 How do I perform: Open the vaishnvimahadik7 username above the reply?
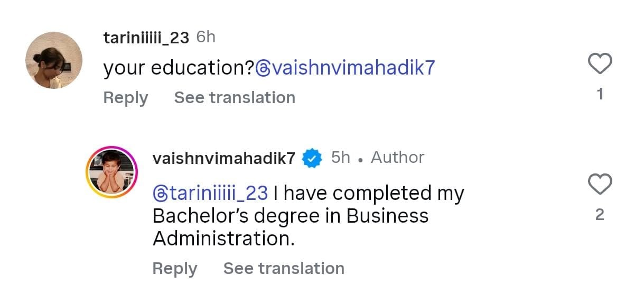point(223,158)
